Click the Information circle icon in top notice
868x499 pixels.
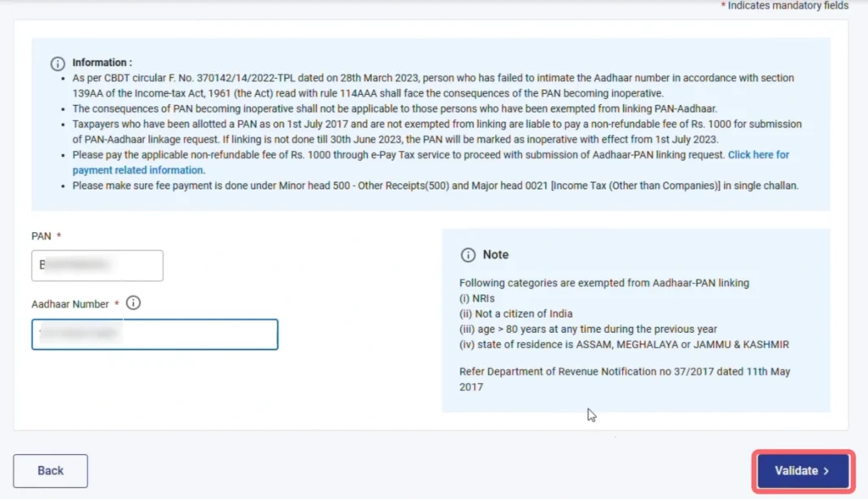tap(58, 64)
